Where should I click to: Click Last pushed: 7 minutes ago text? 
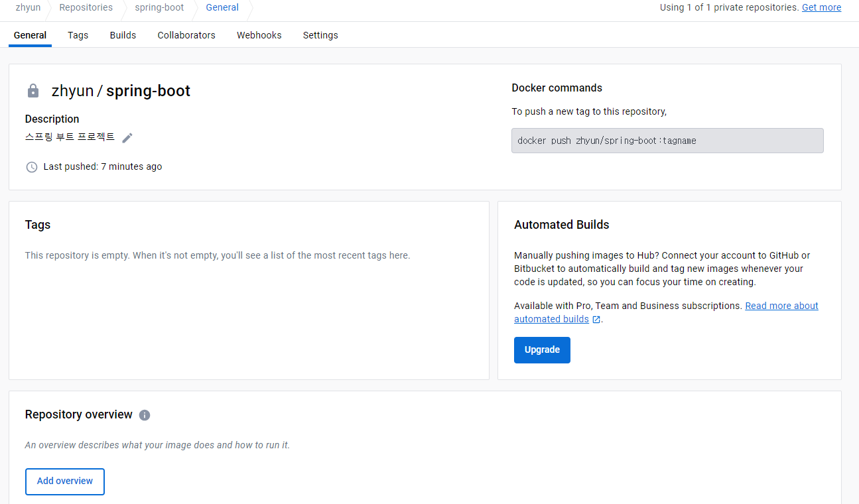pyautogui.click(x=103, y=167)
